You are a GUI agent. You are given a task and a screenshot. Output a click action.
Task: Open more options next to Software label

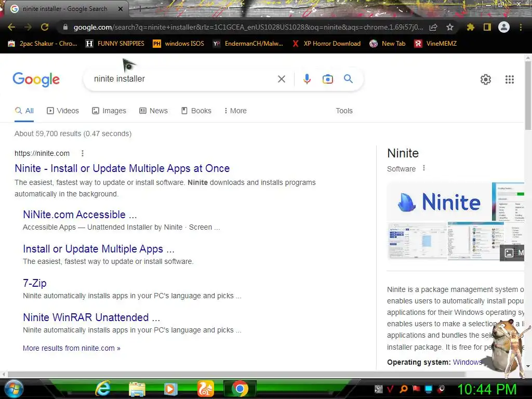[x=424, y=168]
